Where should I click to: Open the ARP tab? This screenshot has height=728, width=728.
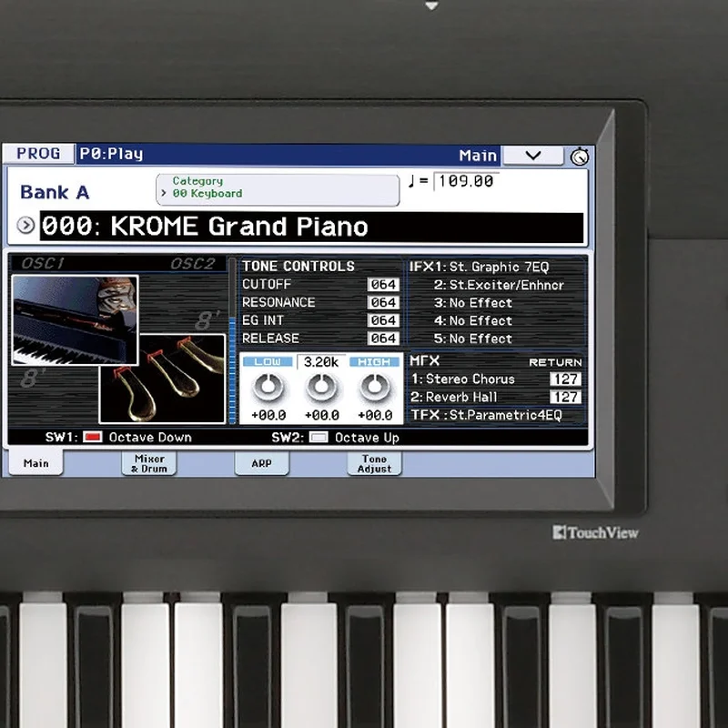click(x=261, y=464)
